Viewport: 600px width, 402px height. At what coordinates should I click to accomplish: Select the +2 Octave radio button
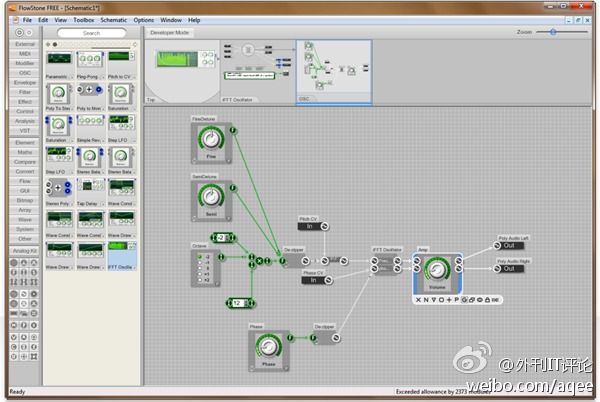(199, 280)
